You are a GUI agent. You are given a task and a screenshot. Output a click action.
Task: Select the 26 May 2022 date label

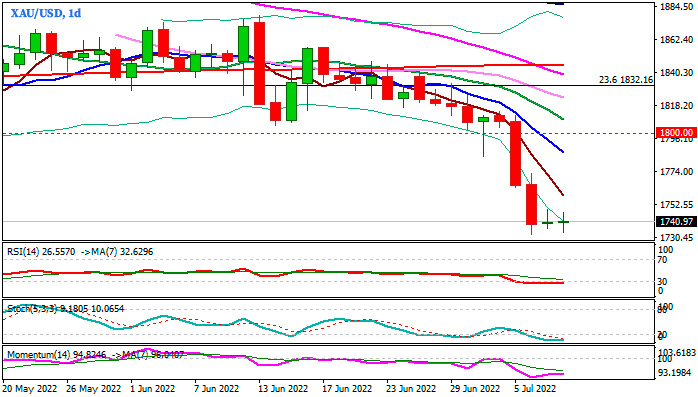(x=93, y=389)
